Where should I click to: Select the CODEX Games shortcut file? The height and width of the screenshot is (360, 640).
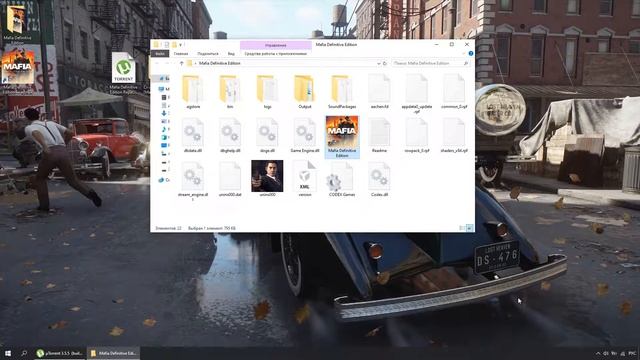[x=342, y=180]
